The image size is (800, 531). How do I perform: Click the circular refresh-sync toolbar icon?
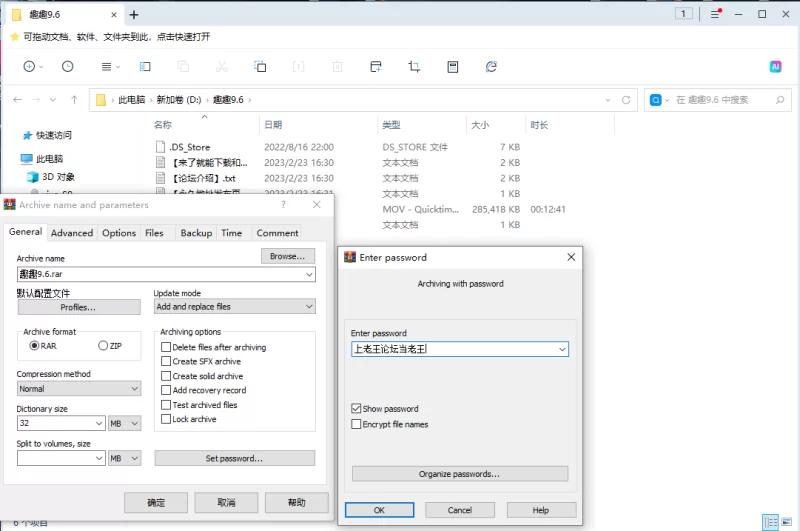click(x=491, y=66)
